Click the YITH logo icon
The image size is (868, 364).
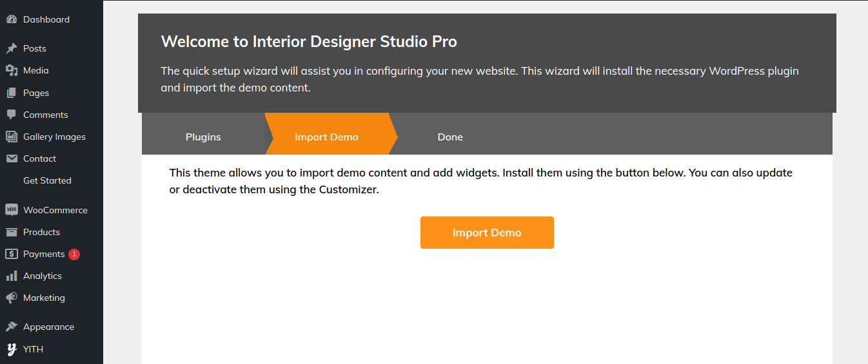(12, 349)
